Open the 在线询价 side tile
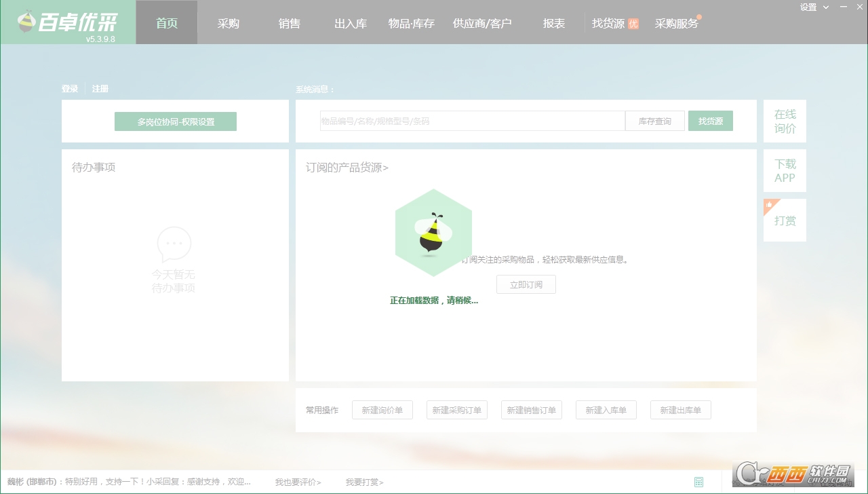868x494 pixels. [785, 121]
